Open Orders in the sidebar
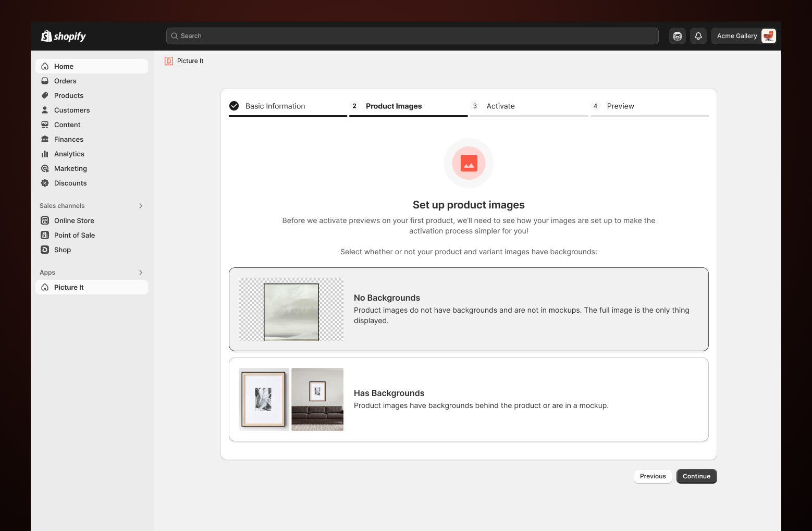 [x=92, y=81]
